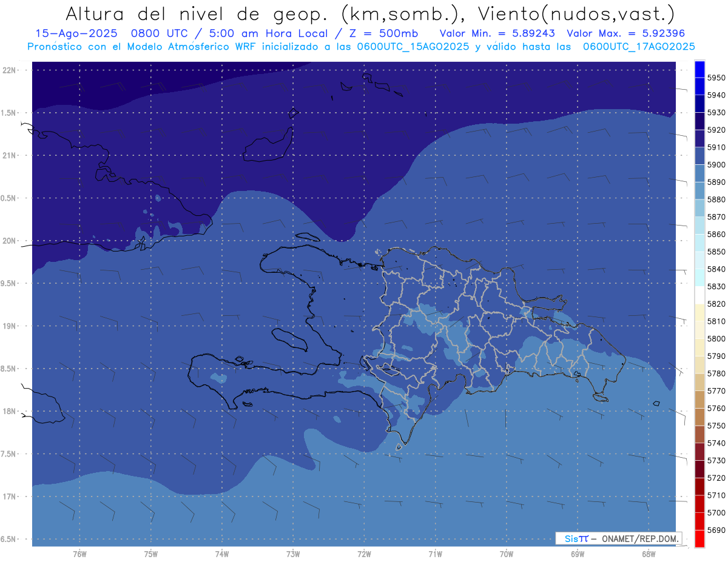This screenshot has height=562, width=728.
Task: Click the "5760" value on the color scale
Action: (716, 408)
